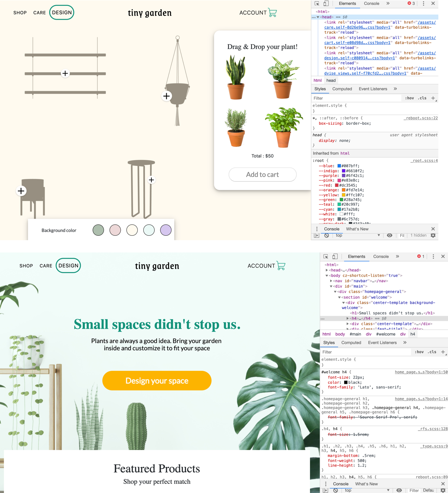
Task: Click the Styles Filter field in design page DevTools
Action: tap(356, 98)
